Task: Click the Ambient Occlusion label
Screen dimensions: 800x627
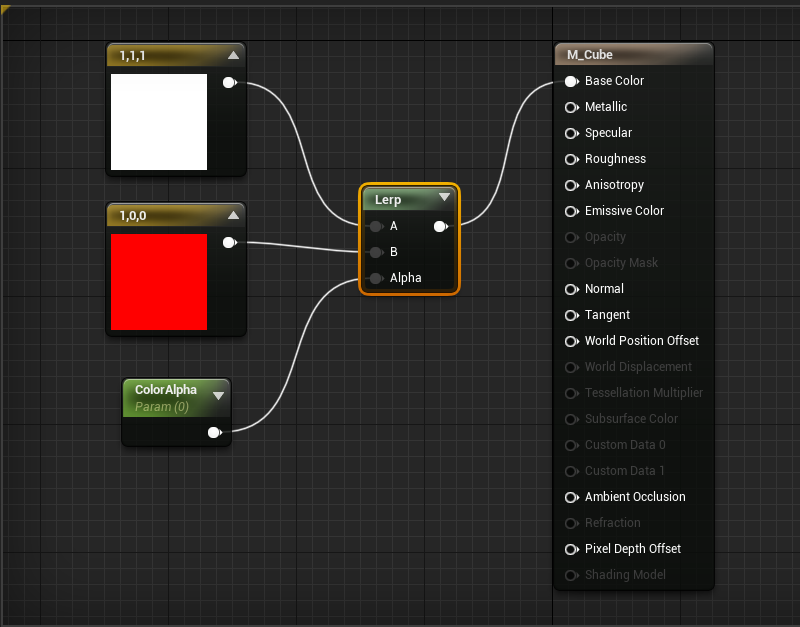Action: pos(635,497)
